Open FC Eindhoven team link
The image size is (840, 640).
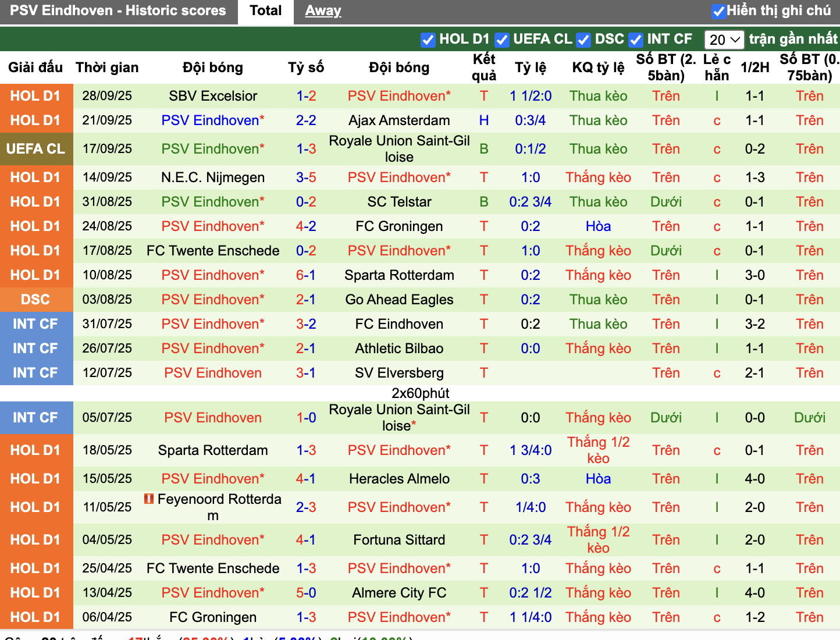pos(399,324)
